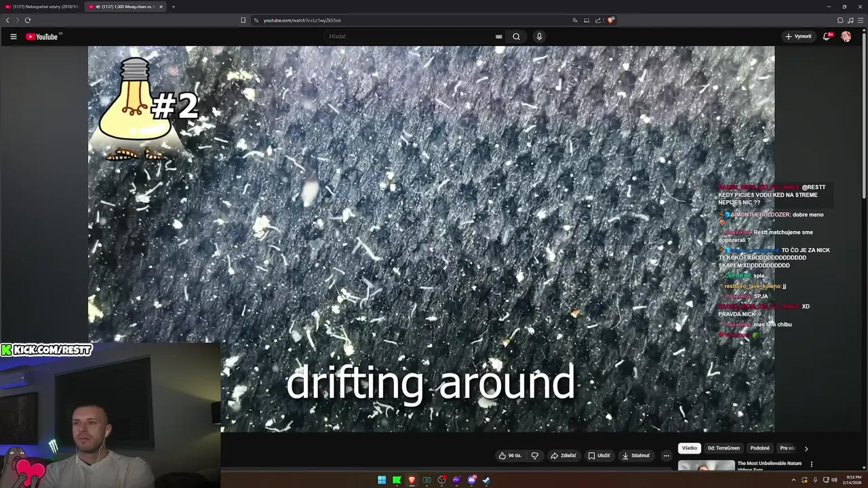The width and height of the screenshot is (868, 488).
Task: Open options menu for The Most Unbelievable Nature video
Action: coord(812,464)
